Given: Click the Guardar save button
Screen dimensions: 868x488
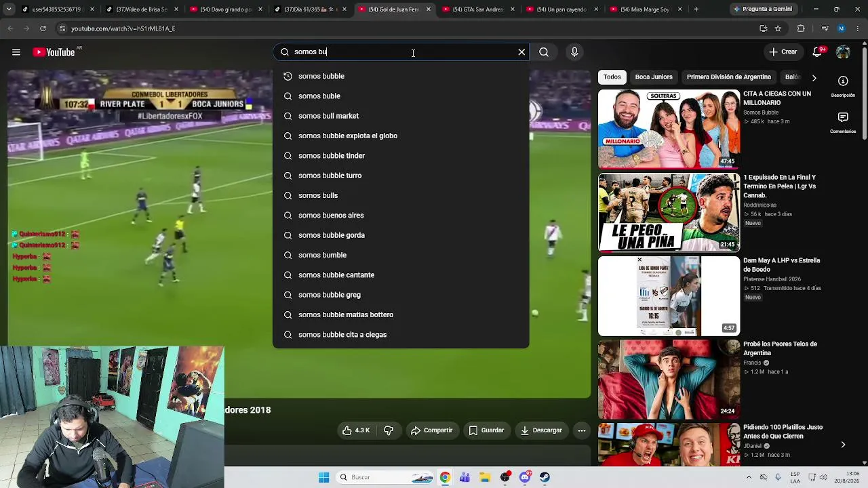Looking at the screenshot, I should tap(486, 430).
